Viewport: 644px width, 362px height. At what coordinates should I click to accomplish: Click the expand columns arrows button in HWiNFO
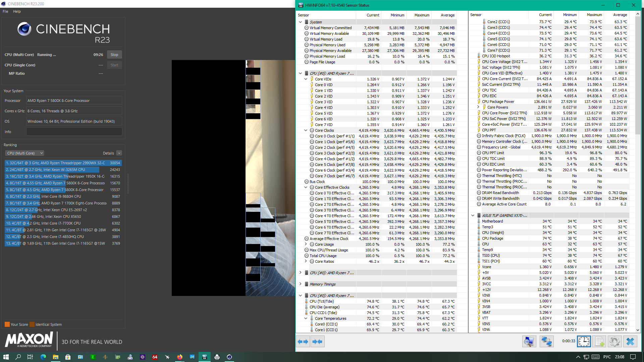pyautogui.click(x=303, y=342)
